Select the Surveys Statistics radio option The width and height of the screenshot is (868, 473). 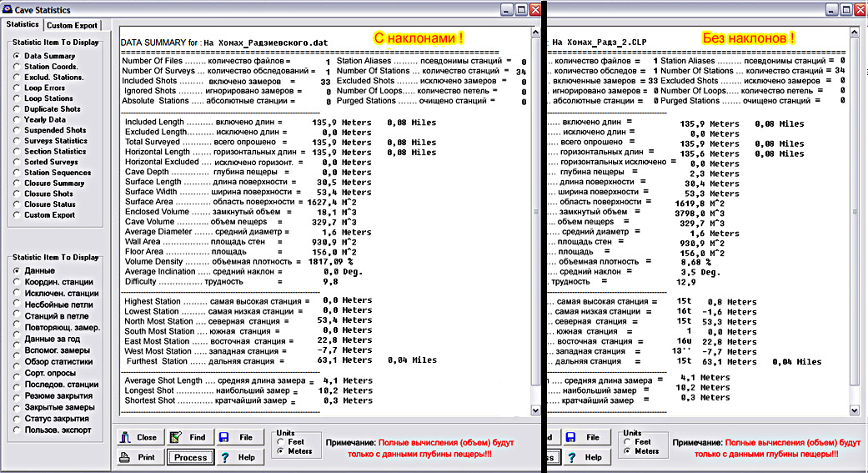coord(16,141)
